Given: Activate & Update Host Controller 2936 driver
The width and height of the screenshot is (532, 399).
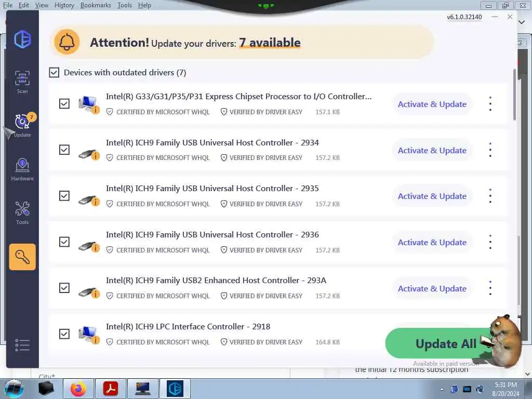Looking at the screenshot, I should click(432, 242).
